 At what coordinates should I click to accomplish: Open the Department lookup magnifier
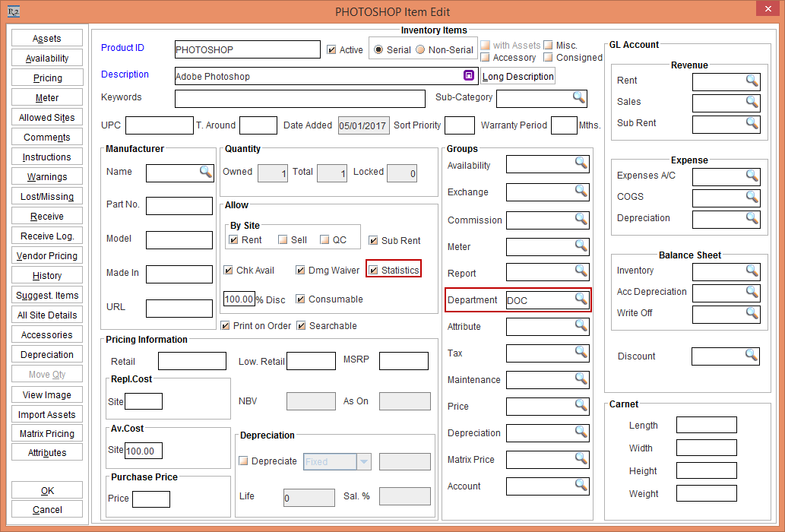point(581,298)
